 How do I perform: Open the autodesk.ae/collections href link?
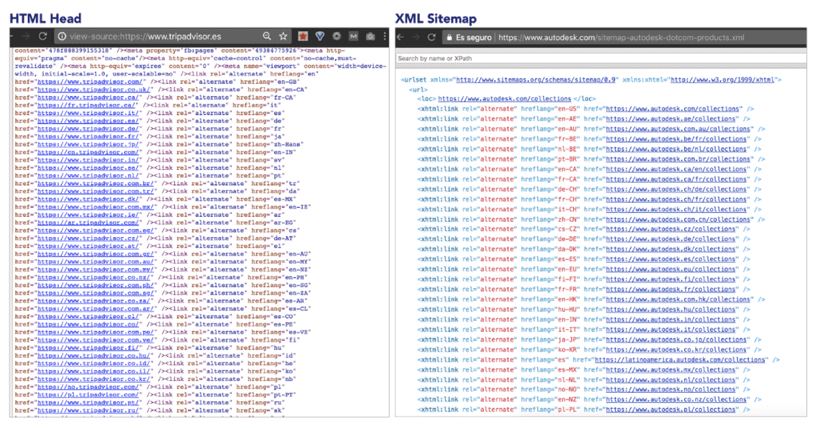tap(673, 119)
